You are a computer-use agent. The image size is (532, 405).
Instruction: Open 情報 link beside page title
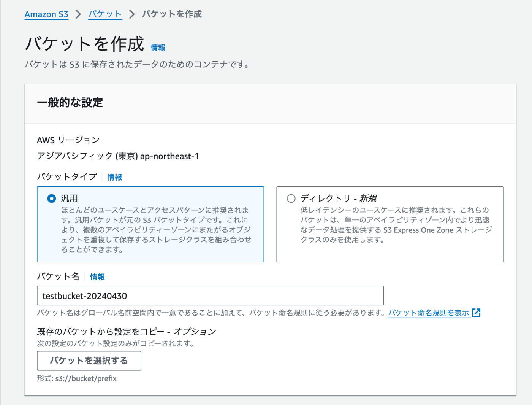(158, 48)
